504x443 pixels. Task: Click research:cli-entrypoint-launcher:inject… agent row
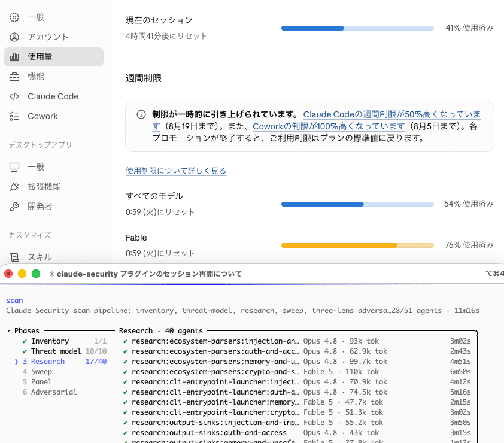(x=297, y=382)
